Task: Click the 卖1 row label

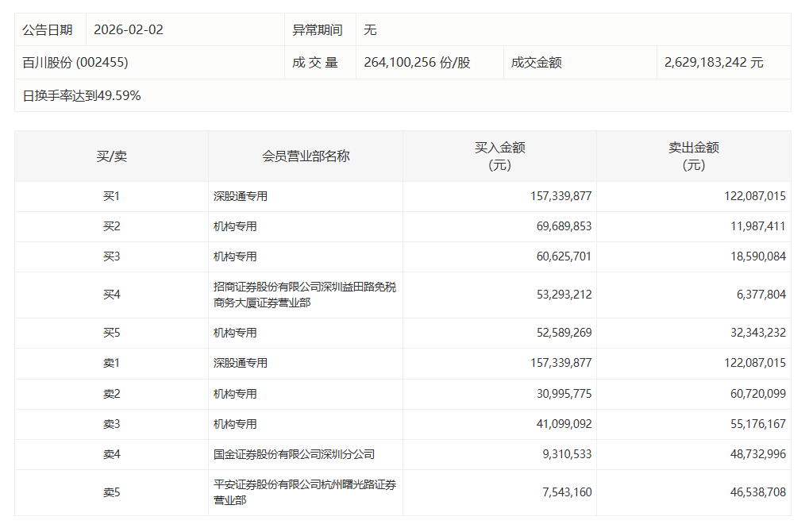Action: point(111,363)
